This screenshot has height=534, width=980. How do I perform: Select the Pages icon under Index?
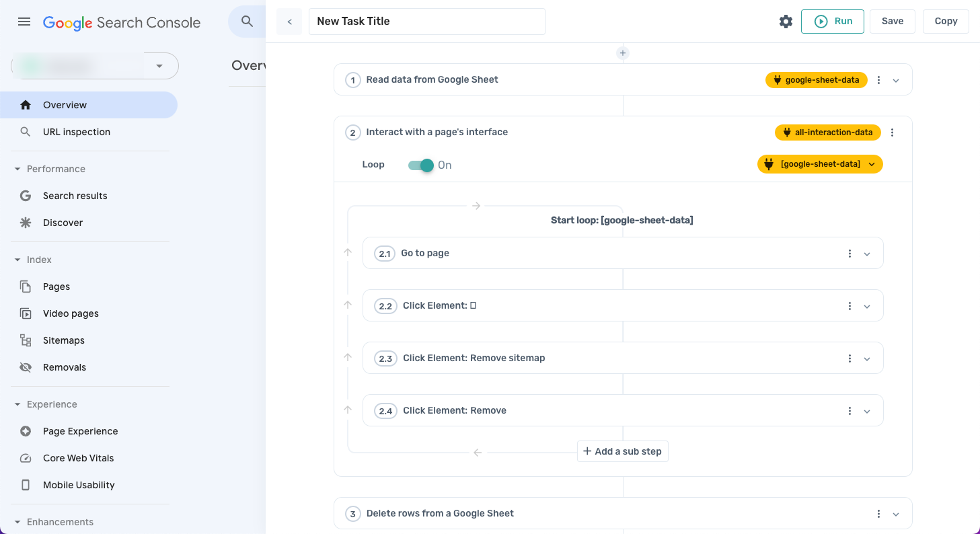25,287
